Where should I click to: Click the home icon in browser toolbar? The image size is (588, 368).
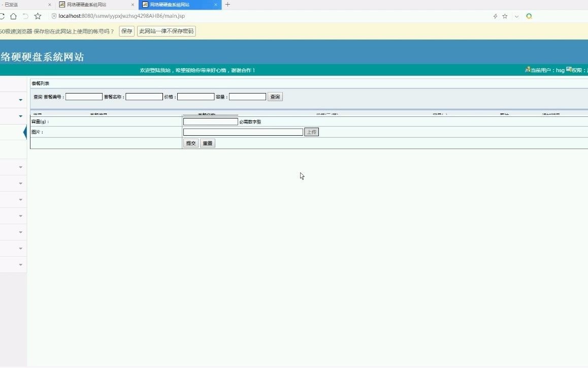coord(13,16)
